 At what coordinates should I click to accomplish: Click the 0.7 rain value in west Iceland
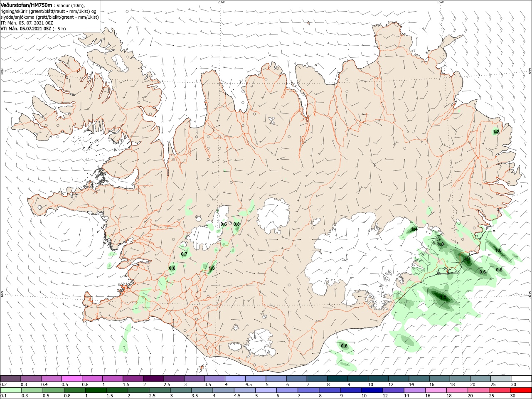(x=185, y=254)
